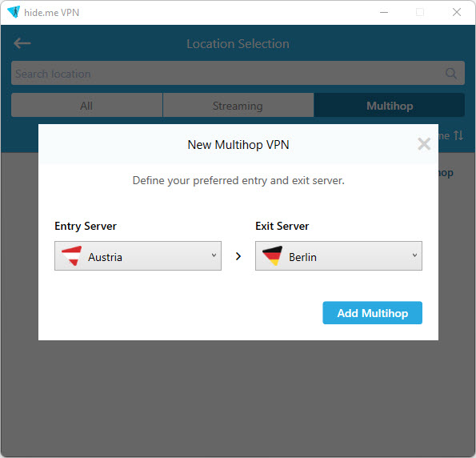Minimize the hide.me VPN window
Screen dimensions: 476x458
click(384, 13)
